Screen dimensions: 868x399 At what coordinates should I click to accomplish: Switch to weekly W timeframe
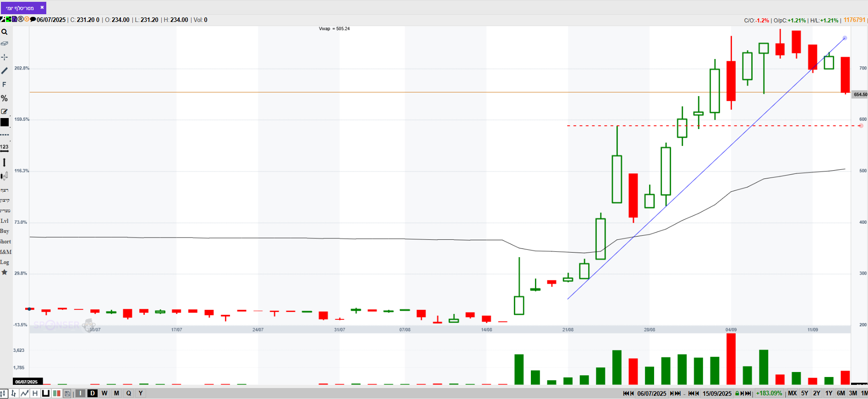pos(104,393)
